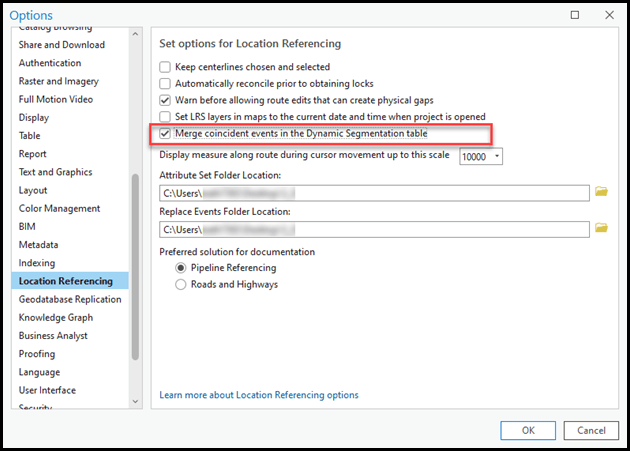
Task: Click OK to apply options
Action: (528, 430)
